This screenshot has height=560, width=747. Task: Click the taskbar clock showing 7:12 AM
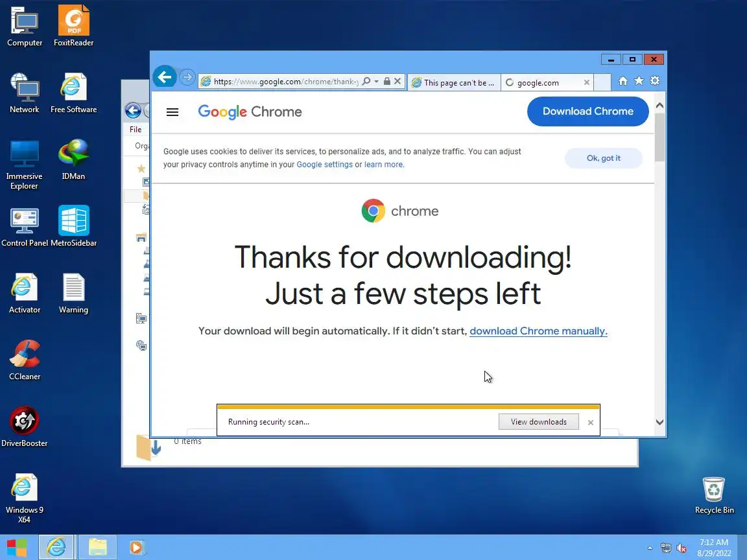(714, 548)
